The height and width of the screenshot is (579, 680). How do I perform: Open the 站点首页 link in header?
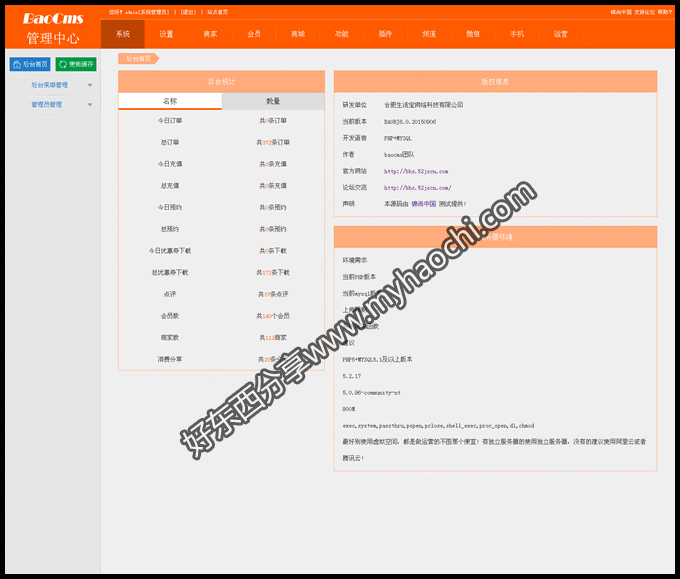tap(217, 12)
